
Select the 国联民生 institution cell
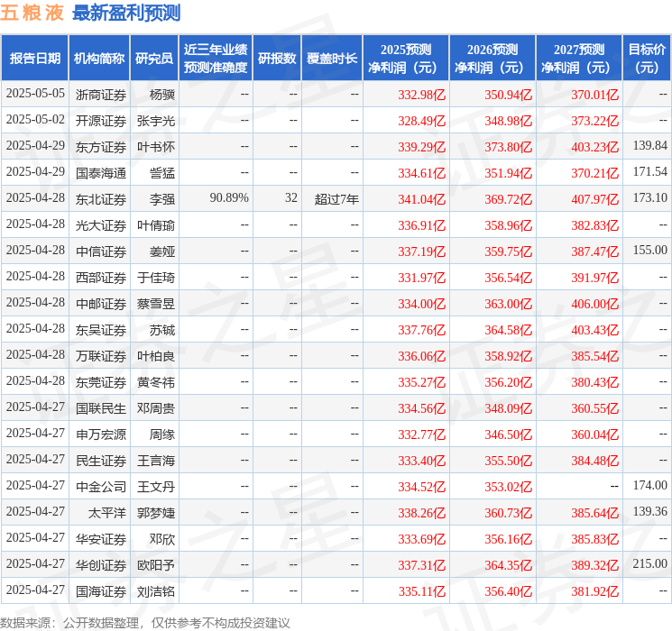101,407
